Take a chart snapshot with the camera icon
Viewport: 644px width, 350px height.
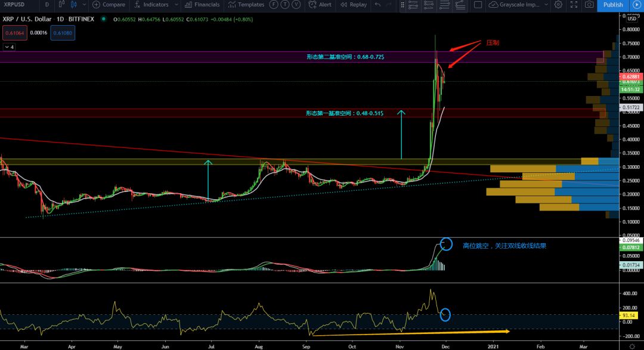(589, 5)
